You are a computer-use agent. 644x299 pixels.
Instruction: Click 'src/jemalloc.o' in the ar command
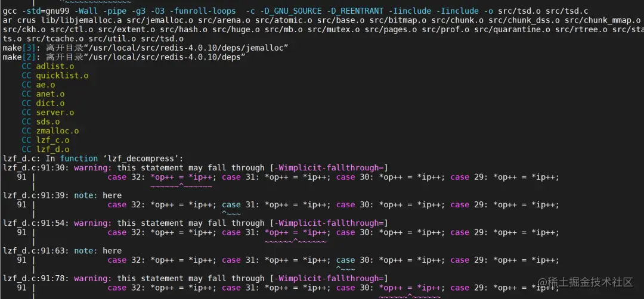point(162,20)
